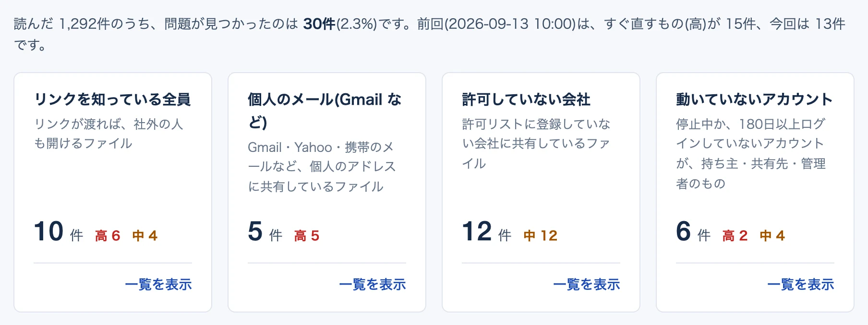Click the 5 件 count in Gmail card
Screen dimensions: 868x325
(265, 232)
